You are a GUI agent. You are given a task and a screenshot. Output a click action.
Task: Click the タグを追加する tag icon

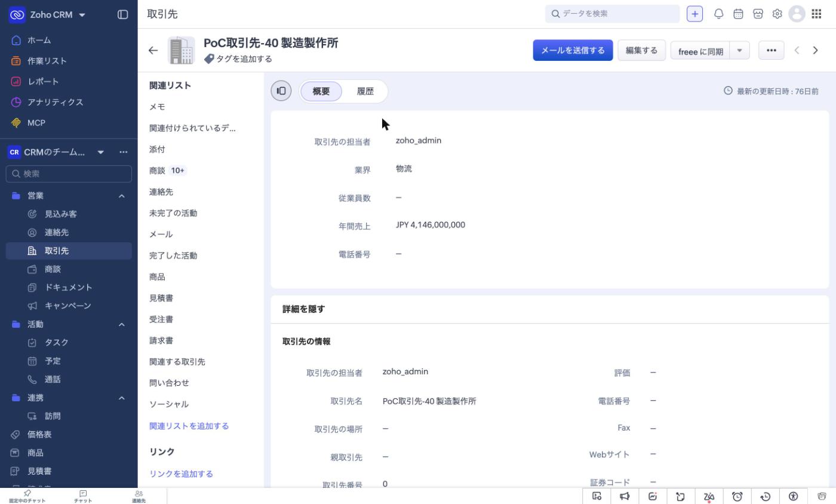click(x=209, y=59)
